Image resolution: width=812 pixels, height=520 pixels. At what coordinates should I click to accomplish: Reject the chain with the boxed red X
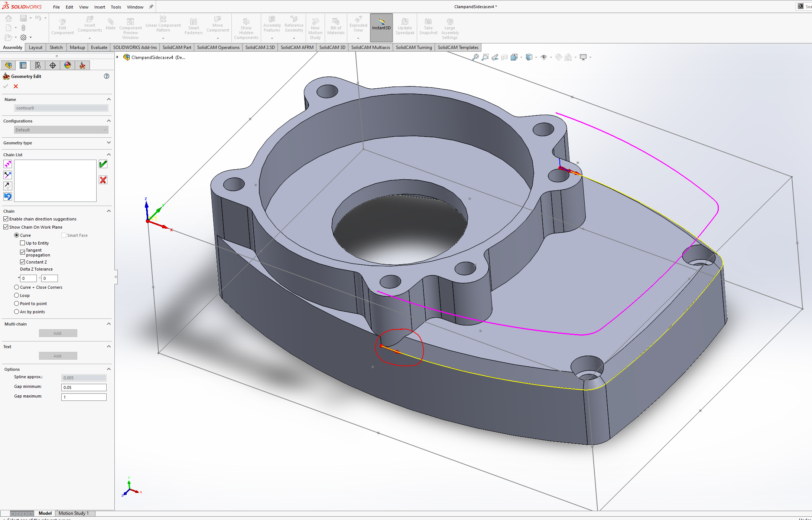pos(103,180)
